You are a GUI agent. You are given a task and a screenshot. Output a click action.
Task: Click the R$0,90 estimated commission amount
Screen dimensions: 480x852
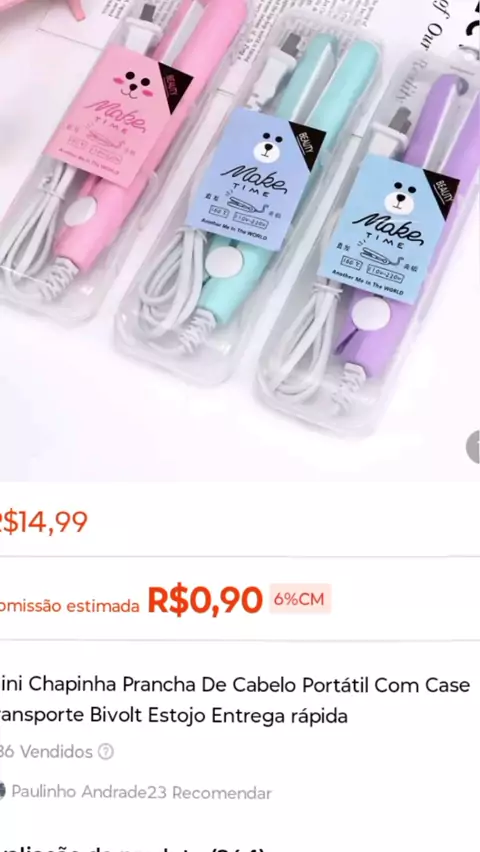(x=205, y=600)
